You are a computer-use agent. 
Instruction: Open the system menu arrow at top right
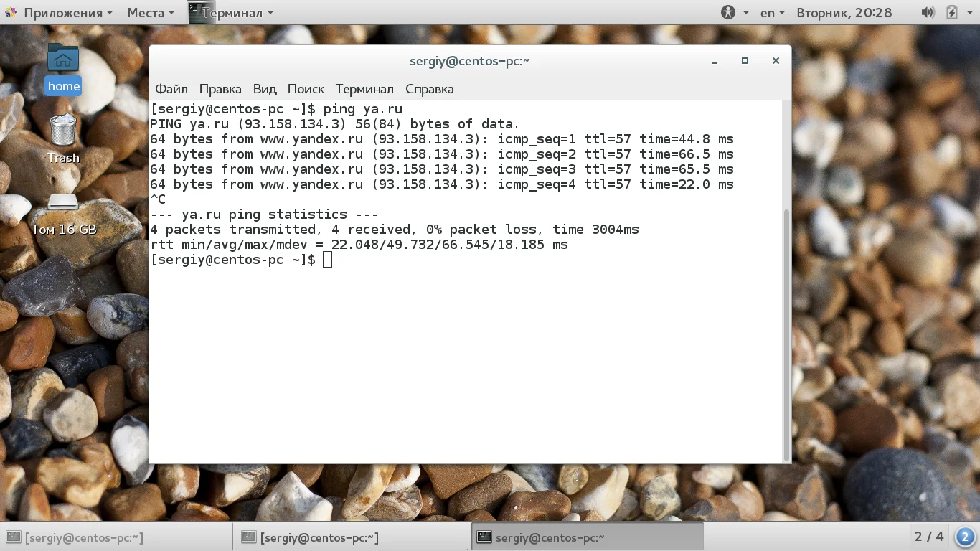coord(971,13)
